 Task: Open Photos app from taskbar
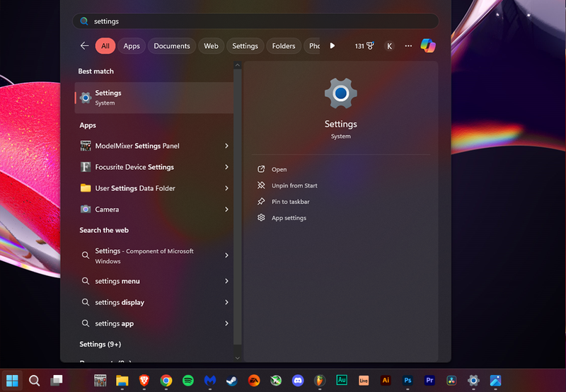496,380
